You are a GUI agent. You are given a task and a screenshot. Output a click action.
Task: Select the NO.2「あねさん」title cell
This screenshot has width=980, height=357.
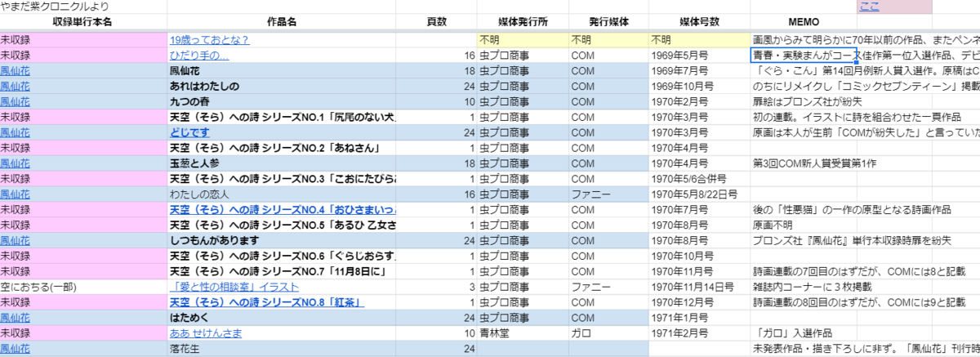(281, 148)
